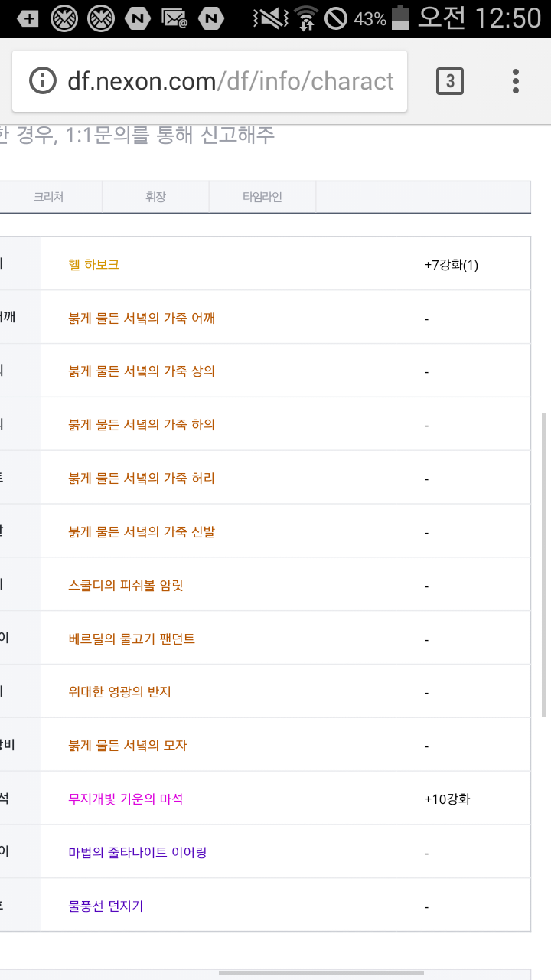Tap the site info icon in address bar
Screen dimensions: 551x980
(x=43, y=80)
